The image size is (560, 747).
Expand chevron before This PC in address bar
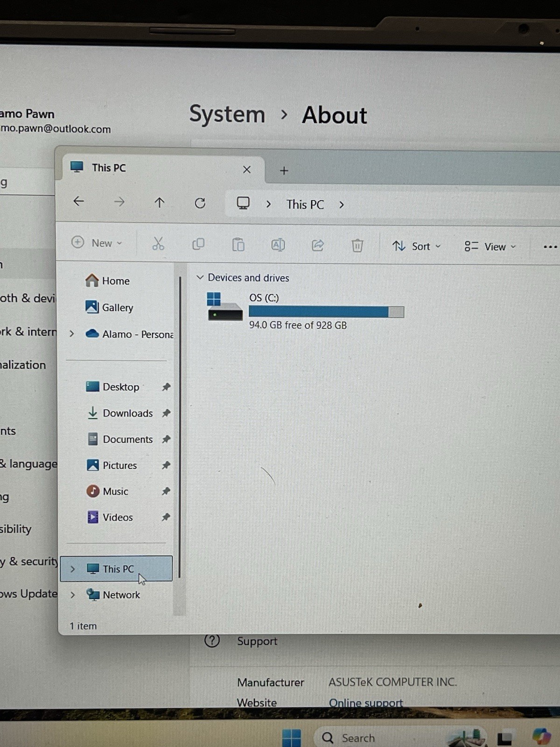click(x=268, y=204)
